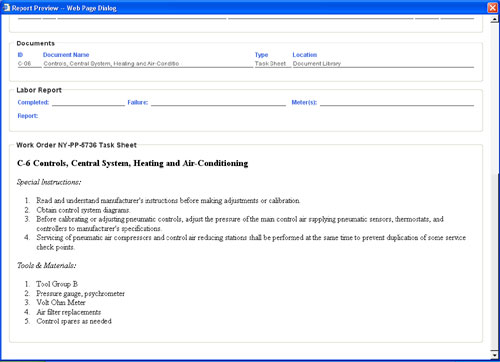This screenshot has height=362, width=500.
Task: Click 'Tool Group B' list item
Action: (57, 284)
